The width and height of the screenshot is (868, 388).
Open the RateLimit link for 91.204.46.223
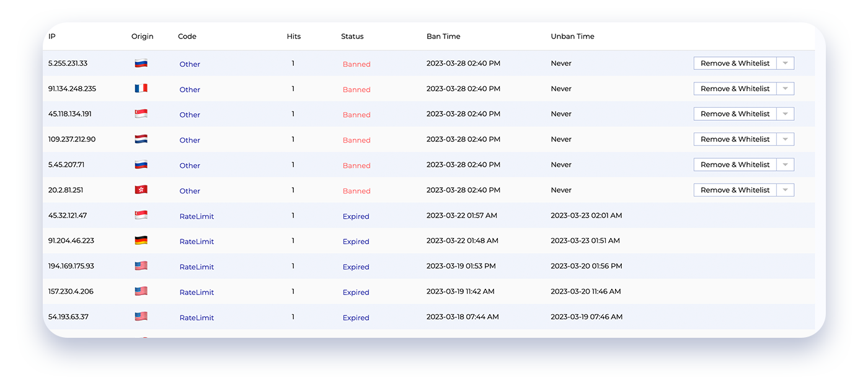[197, 241]
